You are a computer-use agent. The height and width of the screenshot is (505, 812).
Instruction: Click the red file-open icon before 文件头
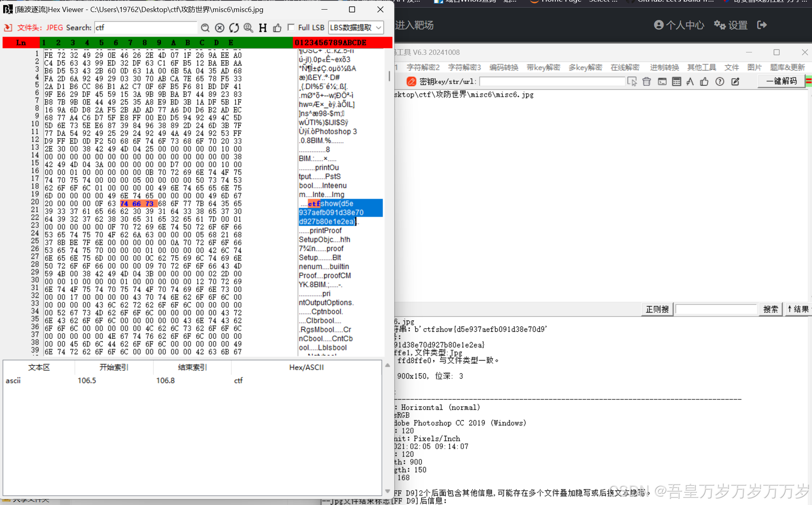point(8,28)
